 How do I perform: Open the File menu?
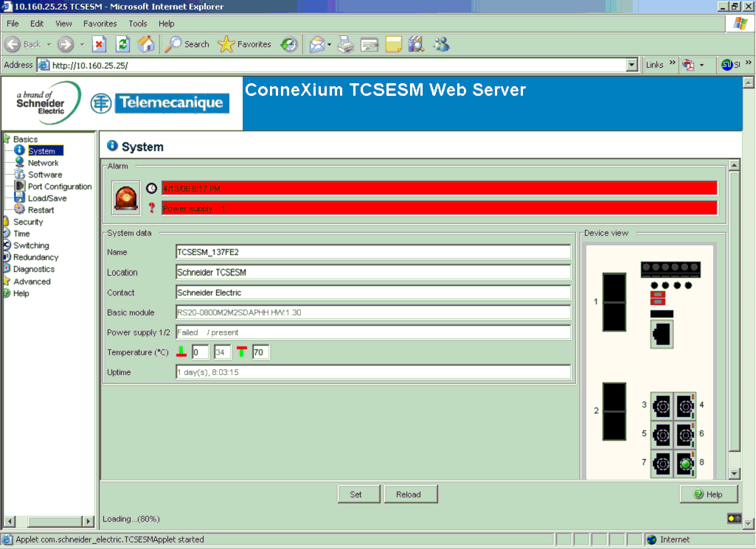tap(13, 24)
